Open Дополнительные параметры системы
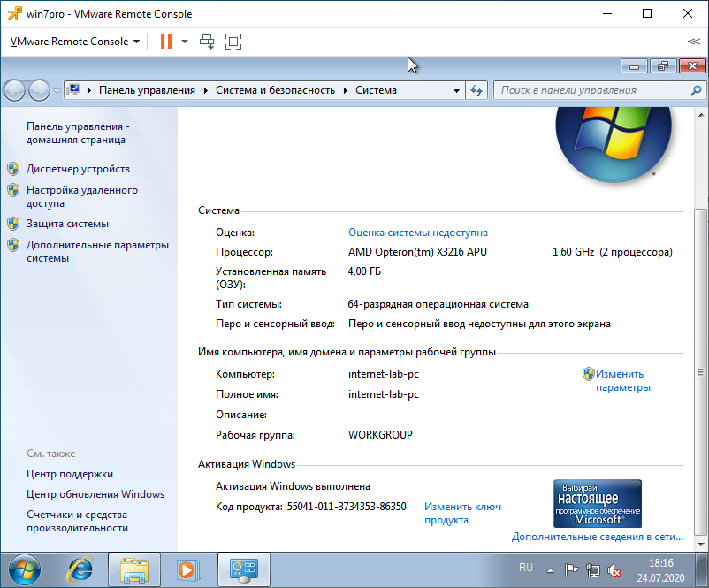The image size is (709, 588). tap(97, 251)
